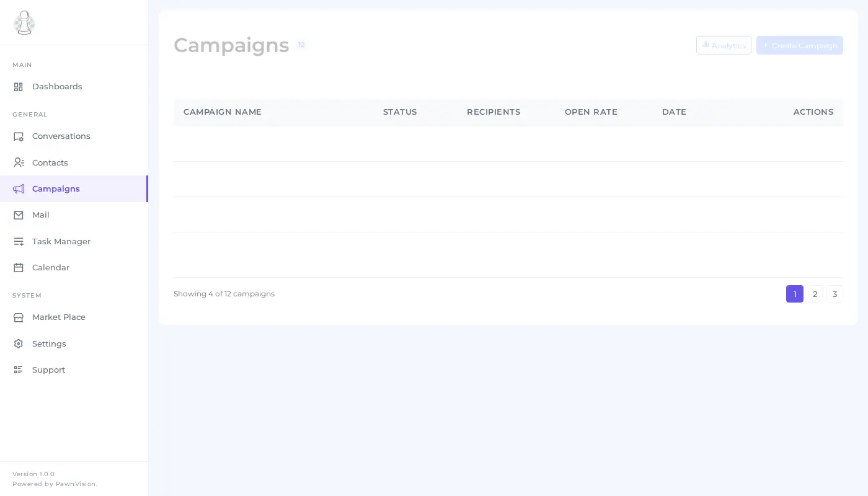Screen dimensions: 868x496
Task: Jump to page 3 of campaigns
Action: coord(835,294)
